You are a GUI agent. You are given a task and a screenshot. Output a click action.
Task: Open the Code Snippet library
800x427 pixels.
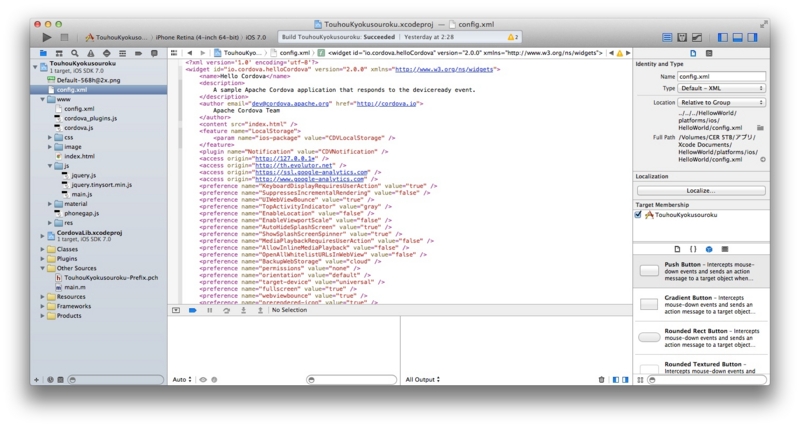tap(693, 249)
